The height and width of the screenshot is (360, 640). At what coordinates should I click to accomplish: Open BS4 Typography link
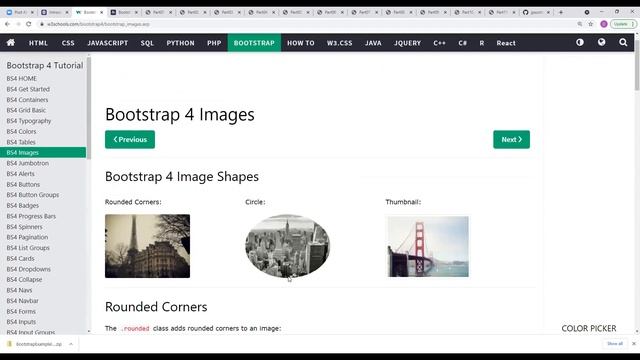(x=29, y=121)
